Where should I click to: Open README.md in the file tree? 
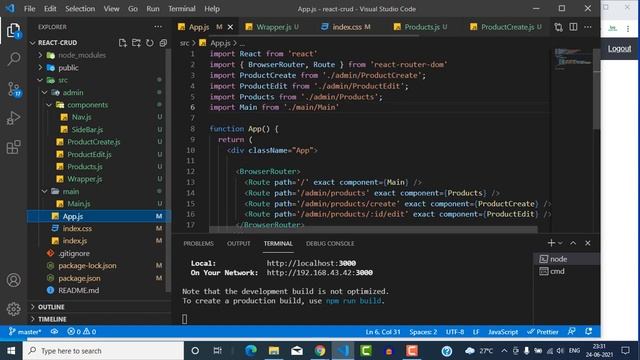point(78,291)
